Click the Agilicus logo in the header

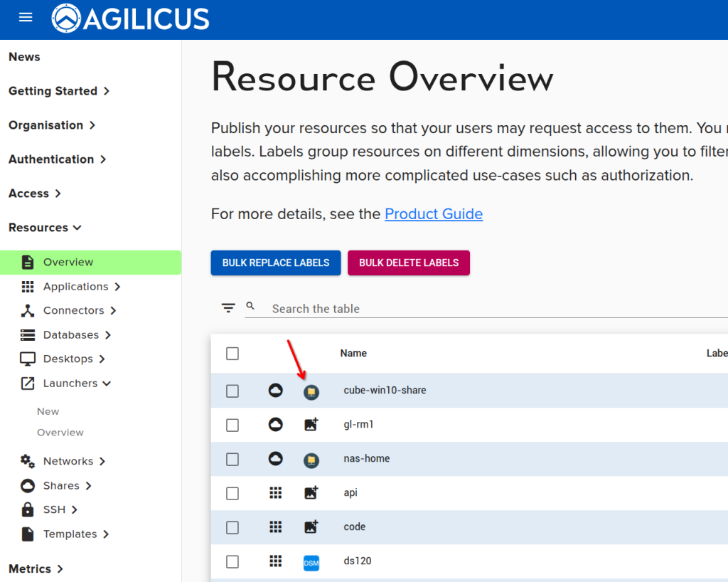(x=130, y=18)
